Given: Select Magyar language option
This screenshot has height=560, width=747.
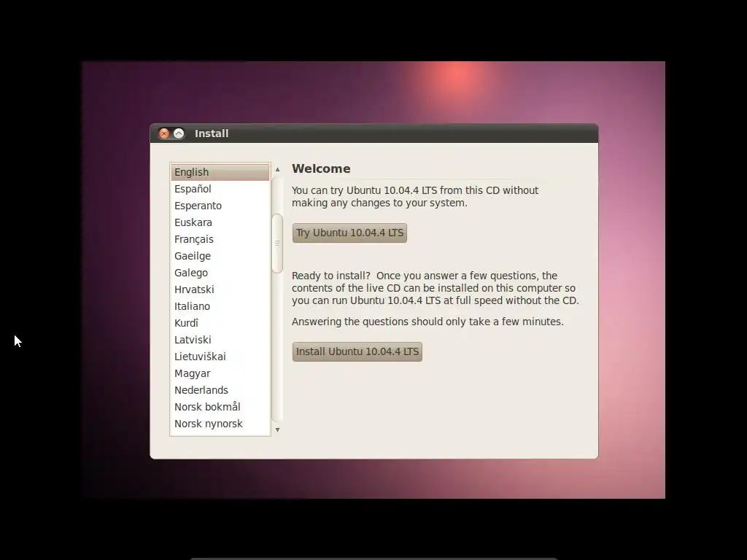Looking at the screenshot, I should [x=220, y=373].
